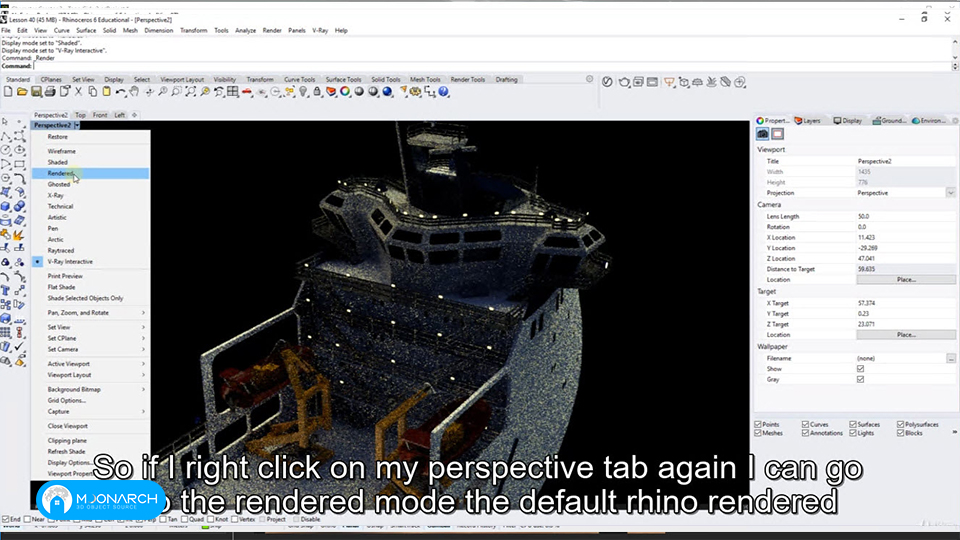Image resolution: width=960 pixels, height=540 pixels.
Task: Click the Save disk icon
Action: [x=36, y=92]
